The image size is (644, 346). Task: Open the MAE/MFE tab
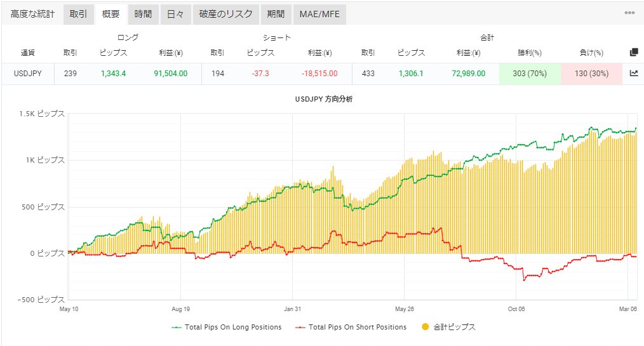click(x=319, y=15)
